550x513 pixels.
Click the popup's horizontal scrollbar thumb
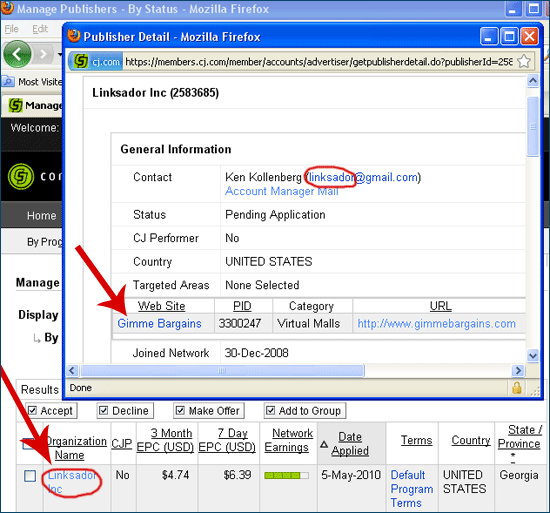click(222, 370)
